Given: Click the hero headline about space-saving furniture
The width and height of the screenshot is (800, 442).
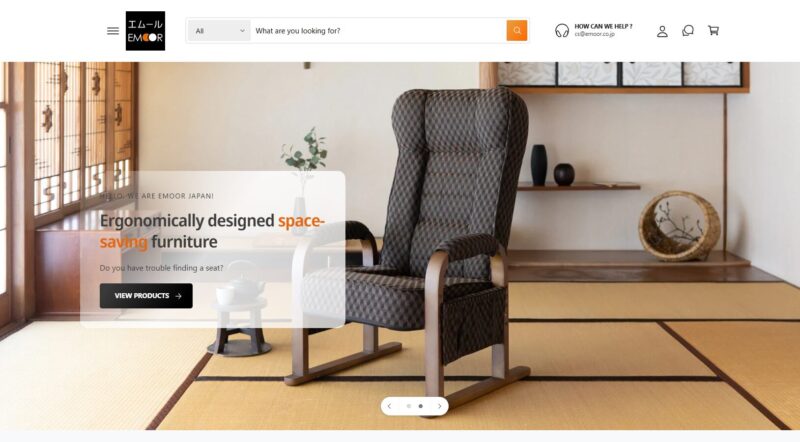Looking at the screenshot, I should click(x=212, y=231).
